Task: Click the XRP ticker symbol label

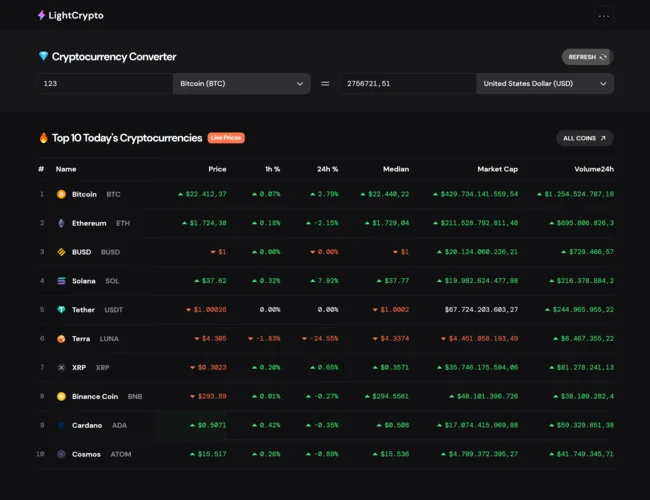Action: [102, 367]
